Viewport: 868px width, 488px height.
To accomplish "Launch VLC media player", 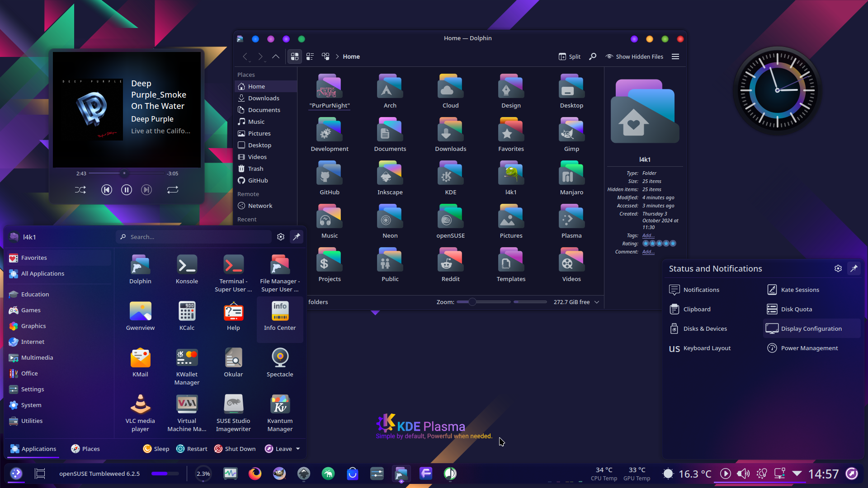I will point(140,413).
